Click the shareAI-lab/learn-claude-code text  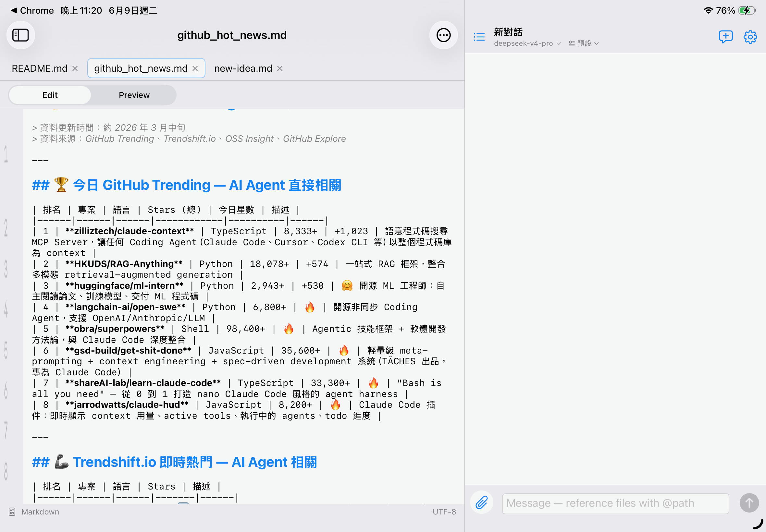coord(143,383)
